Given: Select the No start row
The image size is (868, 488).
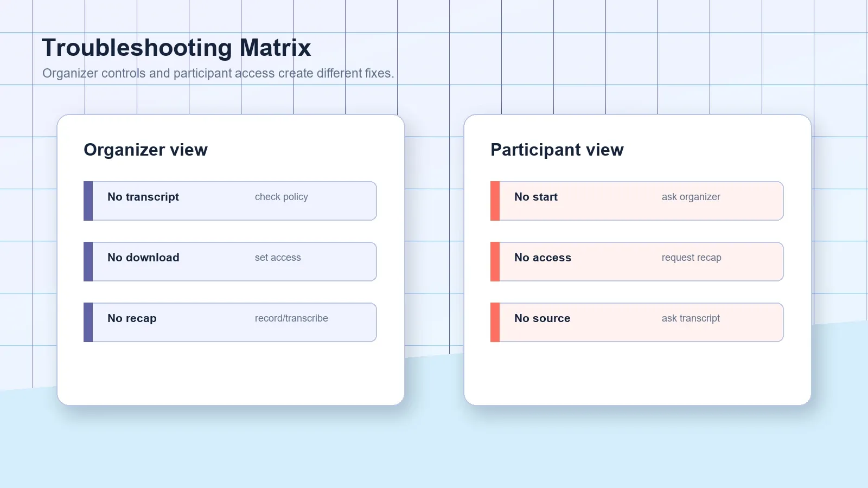Looking at the screenshot, I should click(637, 201).
